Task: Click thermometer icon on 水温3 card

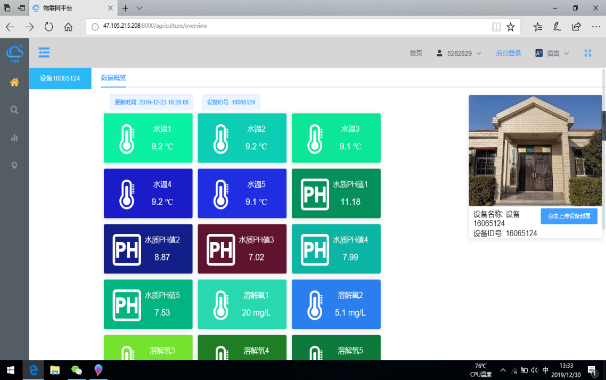Action: click(315, 139)
